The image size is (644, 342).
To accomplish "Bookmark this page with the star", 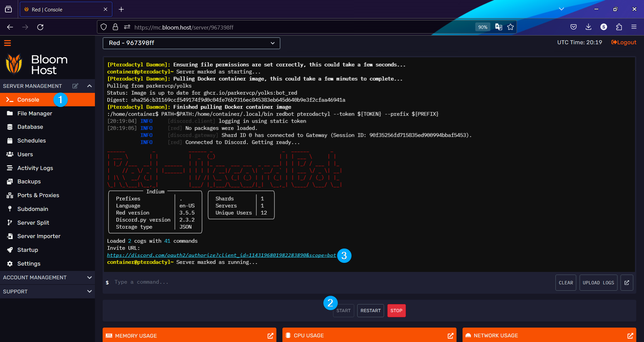I will click(x=511, y=27).
